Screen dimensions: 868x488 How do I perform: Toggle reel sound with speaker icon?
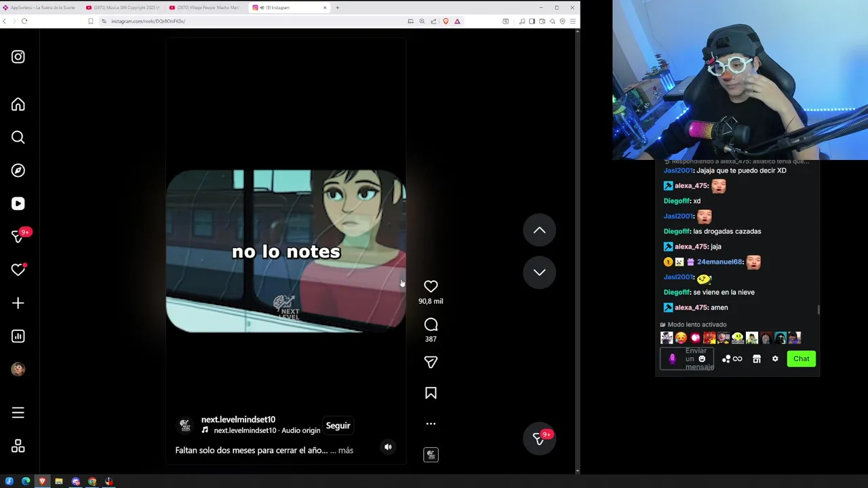(388, 447)
